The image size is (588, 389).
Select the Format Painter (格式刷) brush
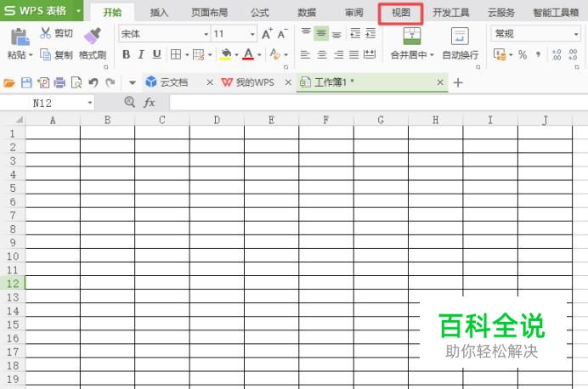[93, 36]
